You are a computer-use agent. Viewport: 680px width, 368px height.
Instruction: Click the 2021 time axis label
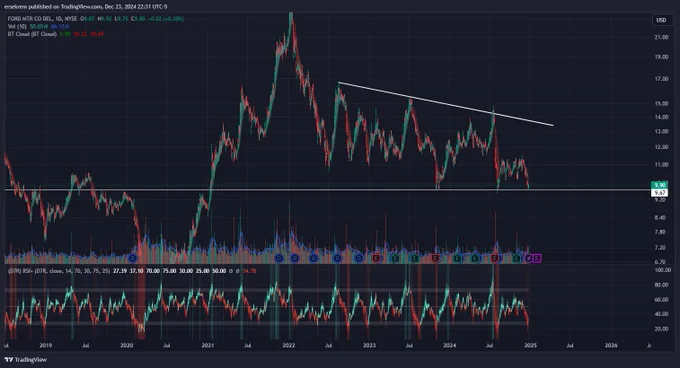coord(208,345)
